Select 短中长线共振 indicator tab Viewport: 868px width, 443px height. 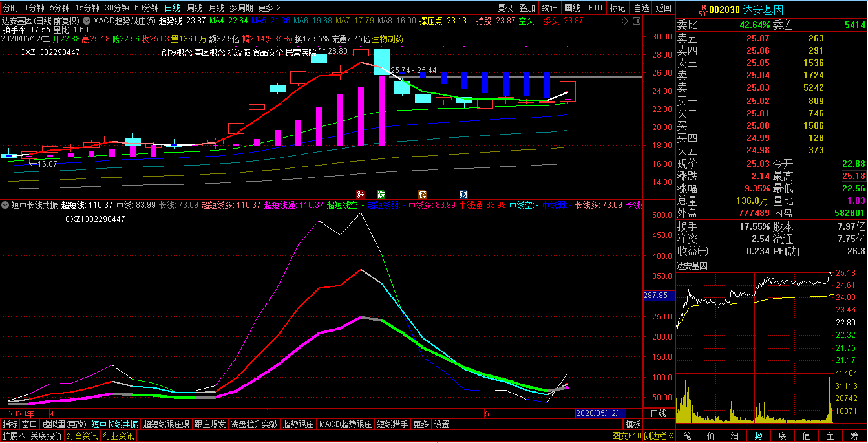click(x=114, y=425)
